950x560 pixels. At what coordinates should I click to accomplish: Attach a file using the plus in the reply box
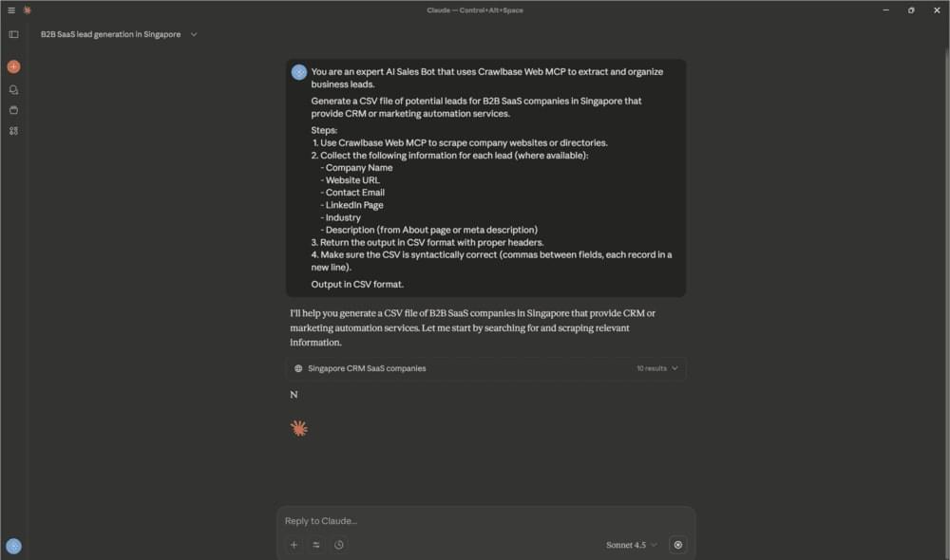[x=294, y=545]
